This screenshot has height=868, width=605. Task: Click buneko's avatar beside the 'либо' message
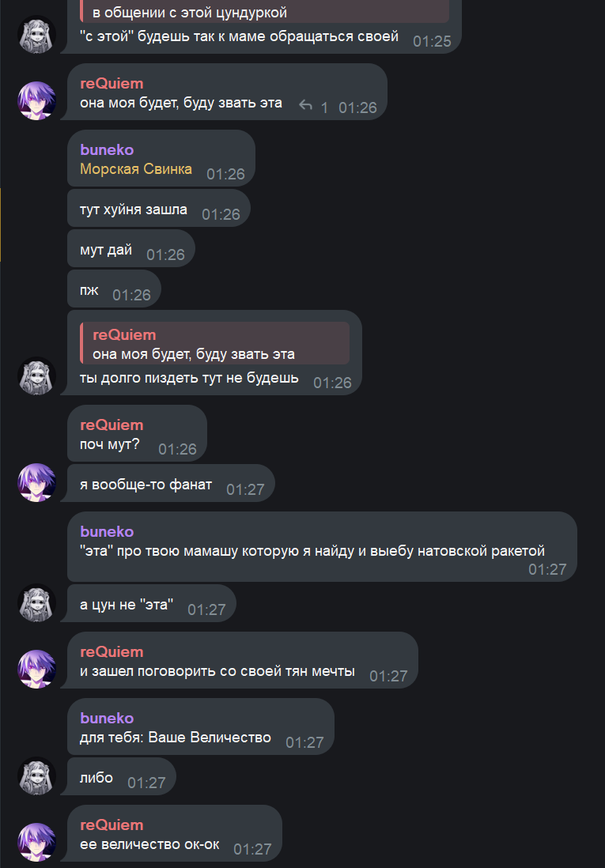(x=37, y=776)
